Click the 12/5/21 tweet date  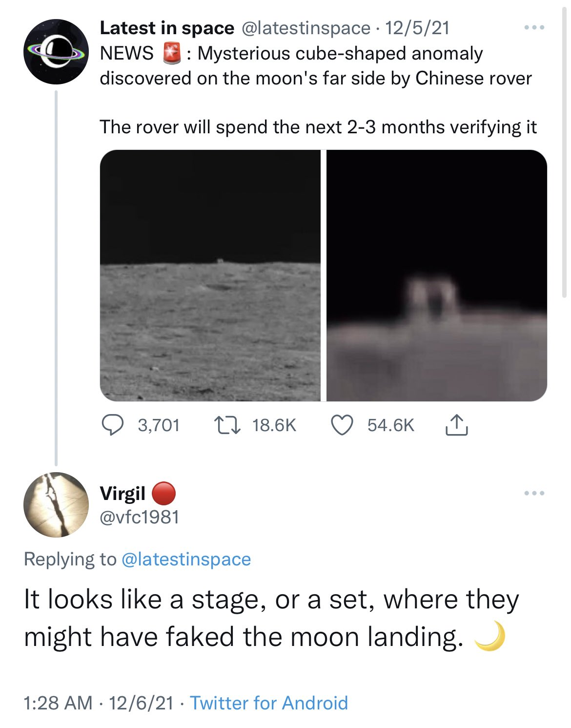point(417,28)
